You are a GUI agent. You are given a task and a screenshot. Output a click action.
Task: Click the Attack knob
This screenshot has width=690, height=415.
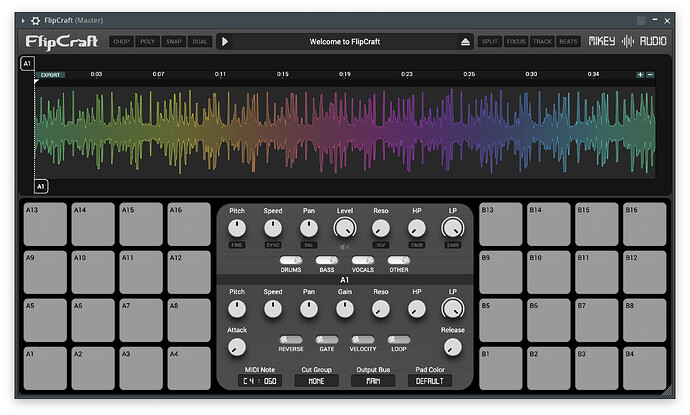[x=237, y=347]
